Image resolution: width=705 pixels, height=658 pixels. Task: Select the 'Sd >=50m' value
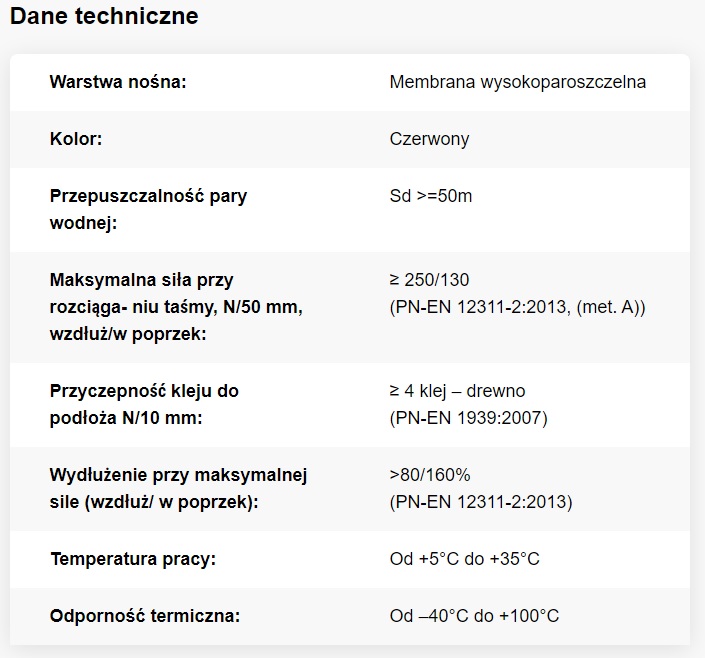click(431, 196)
